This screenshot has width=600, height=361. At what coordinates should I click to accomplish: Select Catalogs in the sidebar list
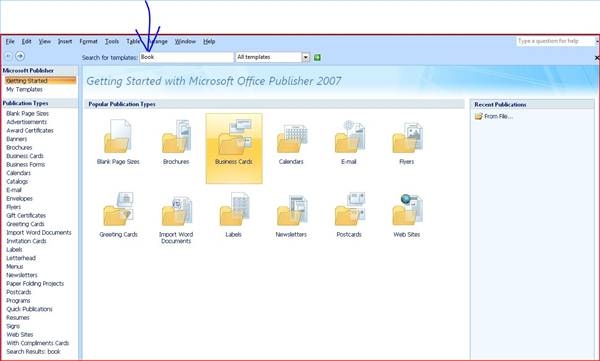pyautogui.click(x=17, y=181)
